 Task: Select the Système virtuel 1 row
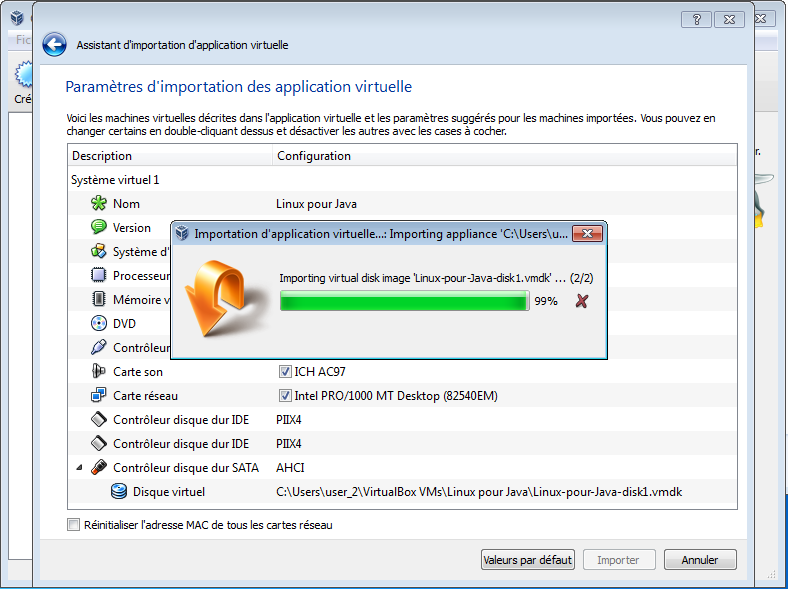(402, 180)
